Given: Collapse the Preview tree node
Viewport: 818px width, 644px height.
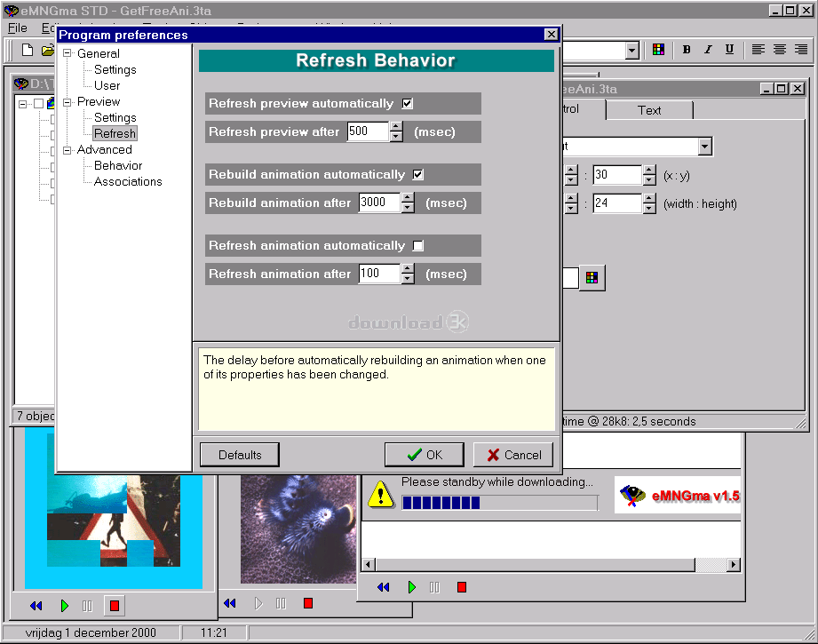Looking at the screenshot, I should pyautogui.click(x=67, y=102).
